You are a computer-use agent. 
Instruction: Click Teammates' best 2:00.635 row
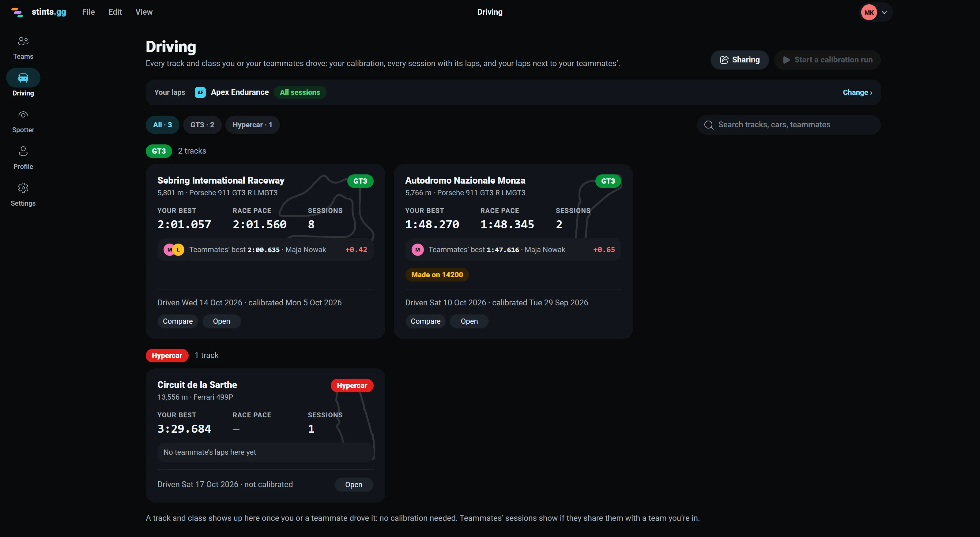(265, 250)
